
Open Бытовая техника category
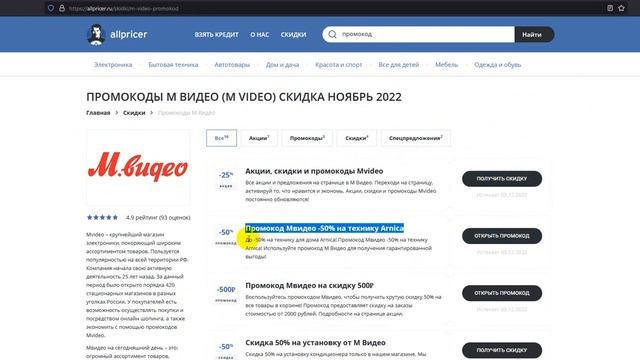(173, 64)
